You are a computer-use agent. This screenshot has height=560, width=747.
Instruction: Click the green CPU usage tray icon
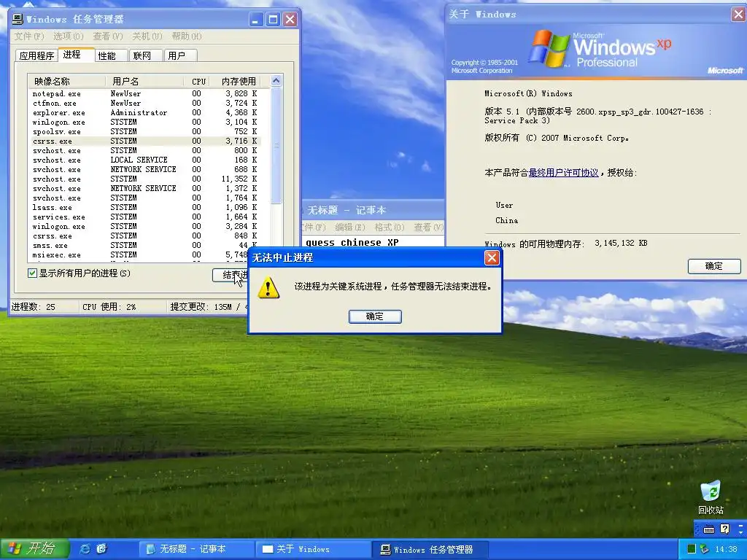(692, 549)
